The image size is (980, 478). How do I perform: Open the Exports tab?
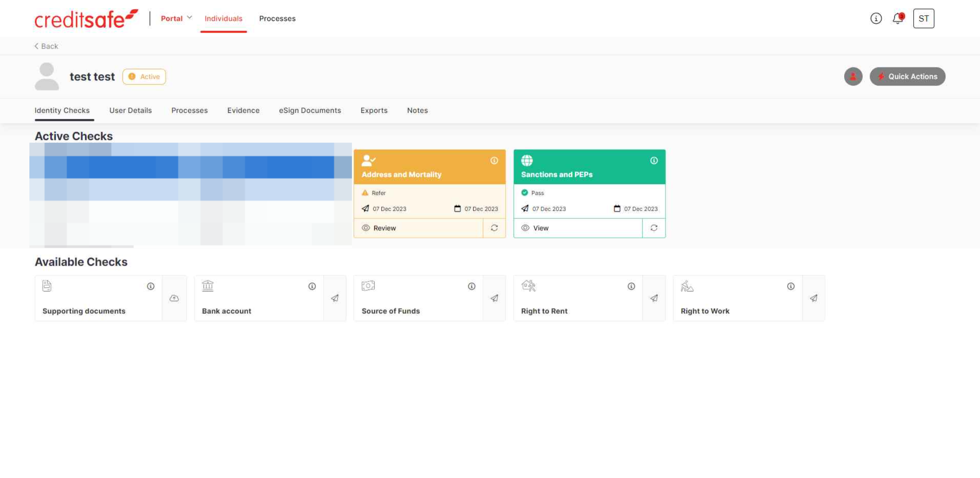[374, 110]
